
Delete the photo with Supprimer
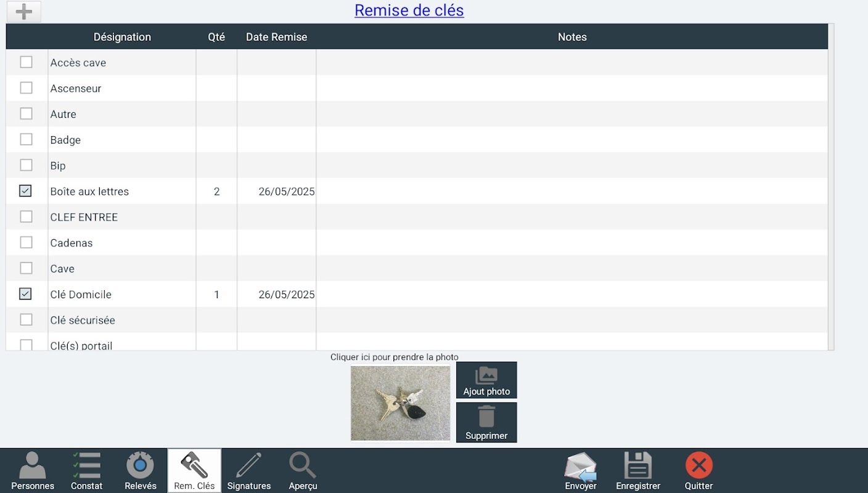click(x=486, y=423)
